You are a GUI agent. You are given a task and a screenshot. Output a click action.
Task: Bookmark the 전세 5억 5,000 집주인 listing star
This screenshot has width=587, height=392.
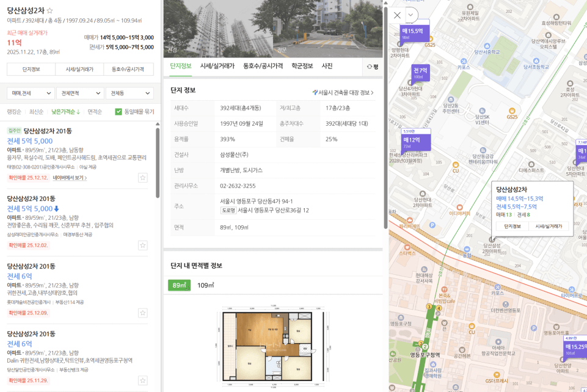click(142, 178)
